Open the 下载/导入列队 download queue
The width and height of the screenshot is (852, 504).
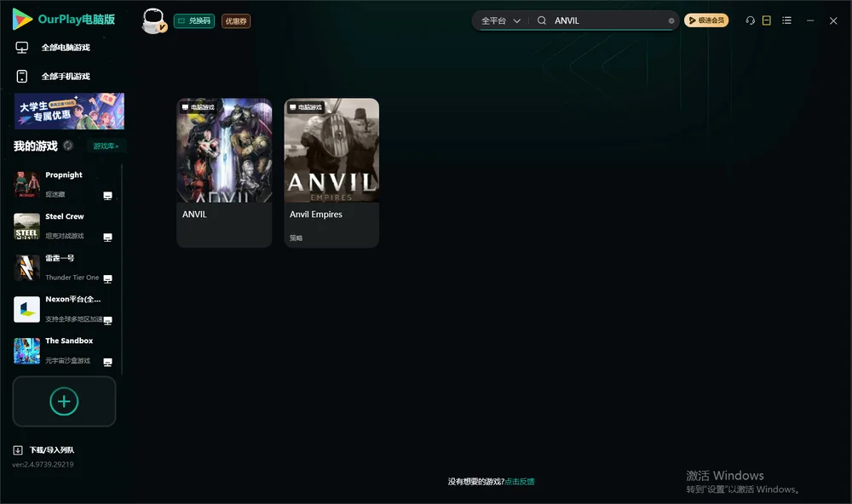[44, 450]
